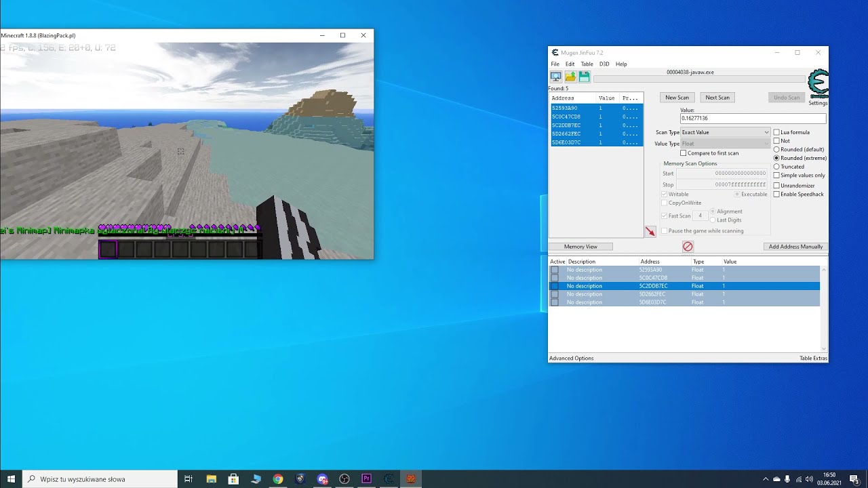Click the Next Scan button

(717, 98)
